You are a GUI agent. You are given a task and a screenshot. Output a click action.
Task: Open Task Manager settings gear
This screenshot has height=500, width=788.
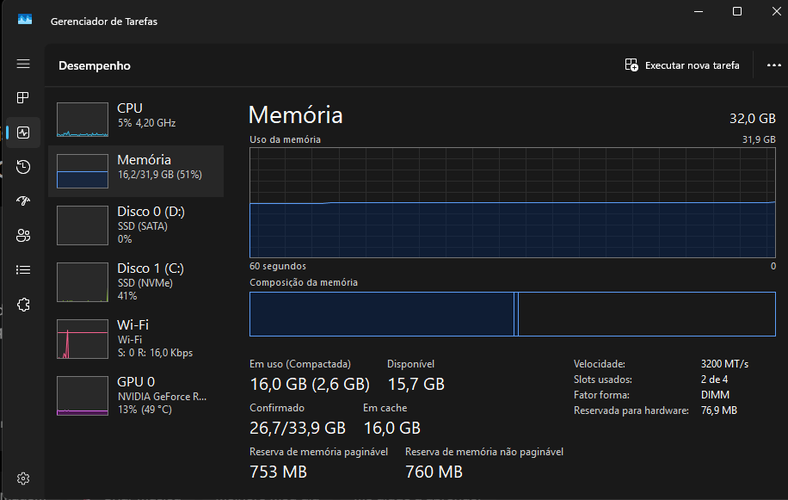click(x=23, y=478)
